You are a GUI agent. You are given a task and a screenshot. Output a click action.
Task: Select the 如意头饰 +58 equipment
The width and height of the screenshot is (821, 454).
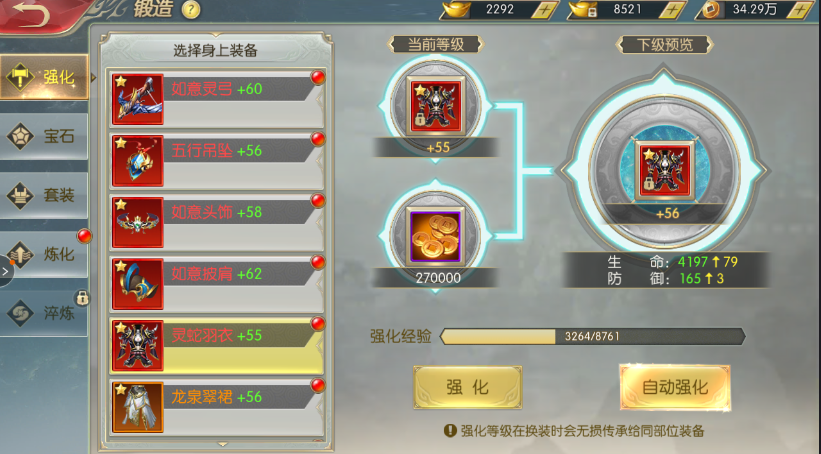pos(217,222)
